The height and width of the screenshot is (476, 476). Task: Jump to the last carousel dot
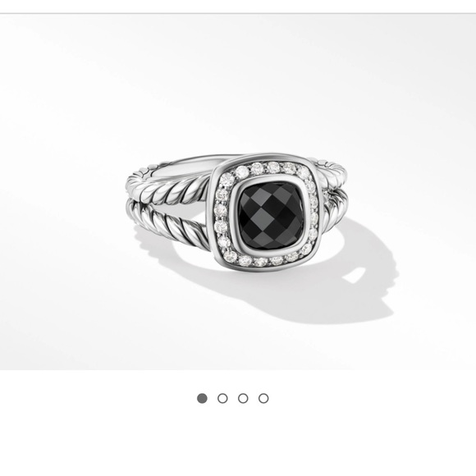263,398
